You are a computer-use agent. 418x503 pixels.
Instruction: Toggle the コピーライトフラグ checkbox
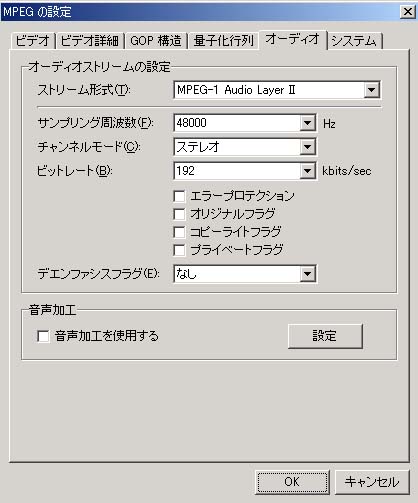click(179, 232)
